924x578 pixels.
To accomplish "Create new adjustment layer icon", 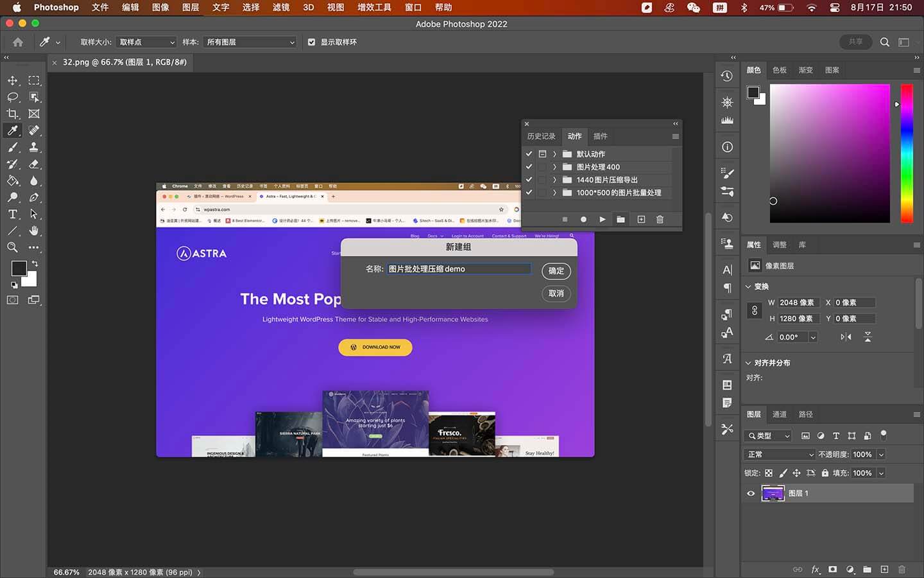I will pos(850,569).
